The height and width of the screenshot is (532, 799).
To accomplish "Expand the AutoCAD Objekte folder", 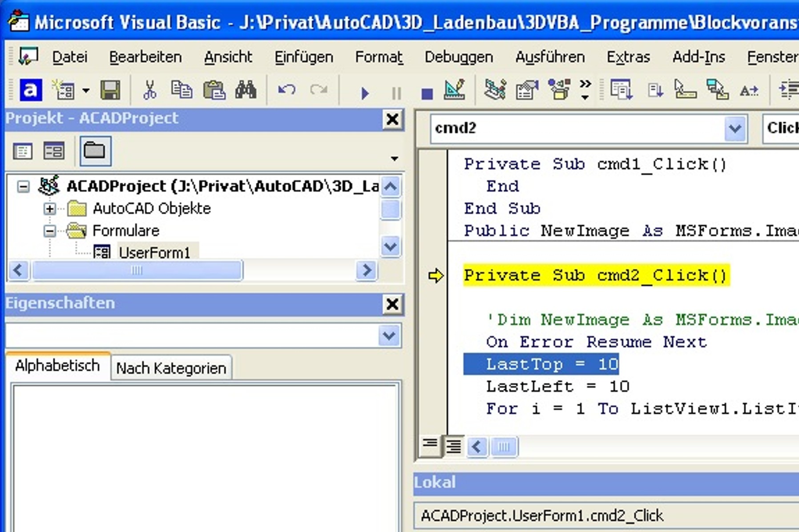I will (50, 208).
